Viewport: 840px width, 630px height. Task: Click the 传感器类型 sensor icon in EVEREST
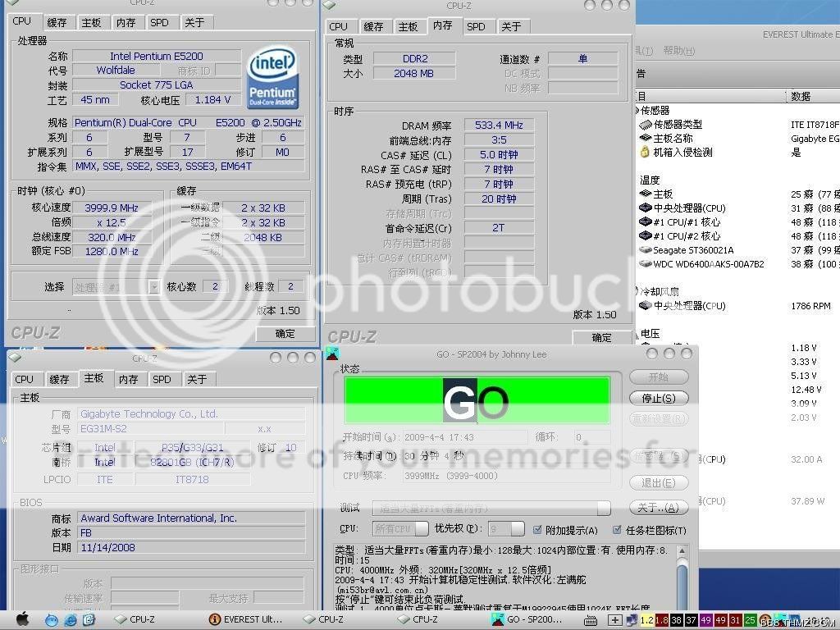pos(645,125)
